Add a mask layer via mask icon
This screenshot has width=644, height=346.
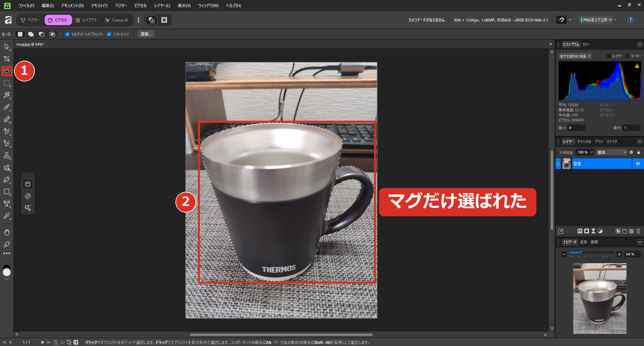point(587,231)
